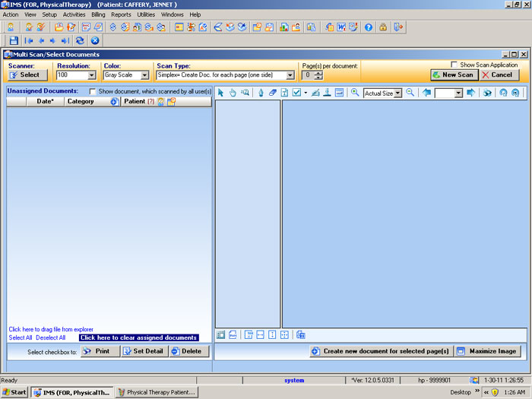The width and height of the screenshot is (532, 399).
Task: Click the Refresh arrows toolbar icon
Action: click(x=80, y=41)
